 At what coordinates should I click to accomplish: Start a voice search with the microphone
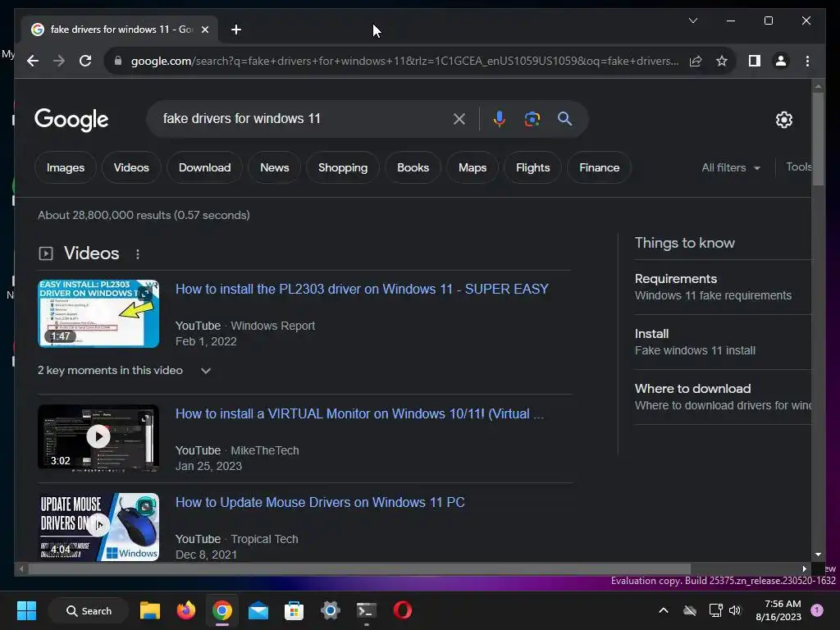click(x=500, y=119)
